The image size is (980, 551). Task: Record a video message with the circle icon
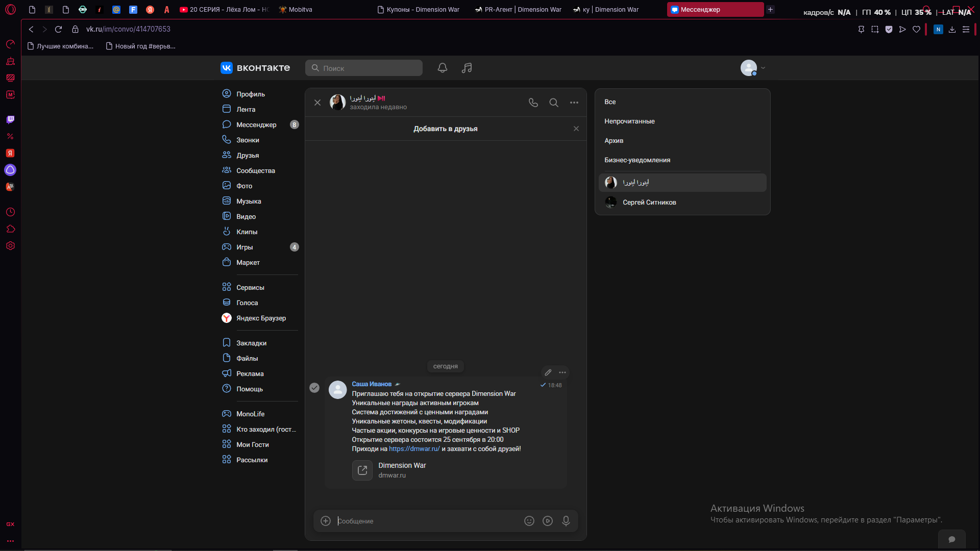click(x=548, y=521)
